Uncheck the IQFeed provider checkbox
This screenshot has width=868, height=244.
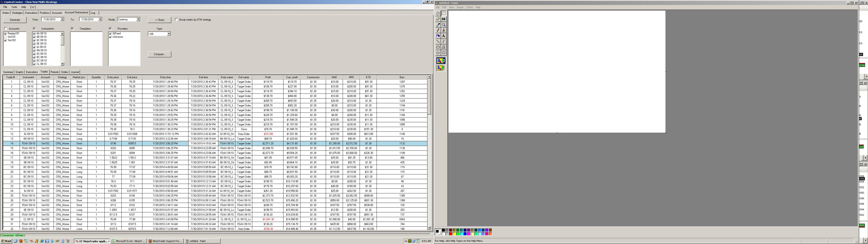[110, 34]
